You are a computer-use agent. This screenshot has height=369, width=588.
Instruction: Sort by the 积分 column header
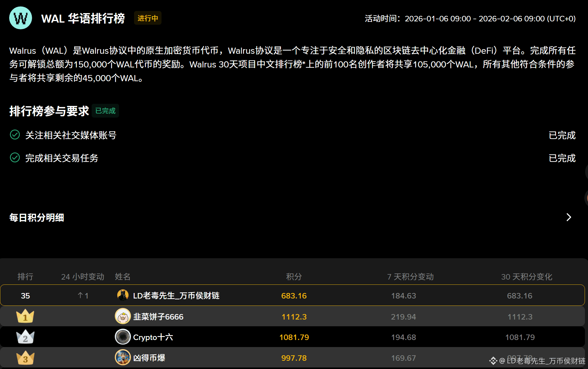tap(294, 277)
